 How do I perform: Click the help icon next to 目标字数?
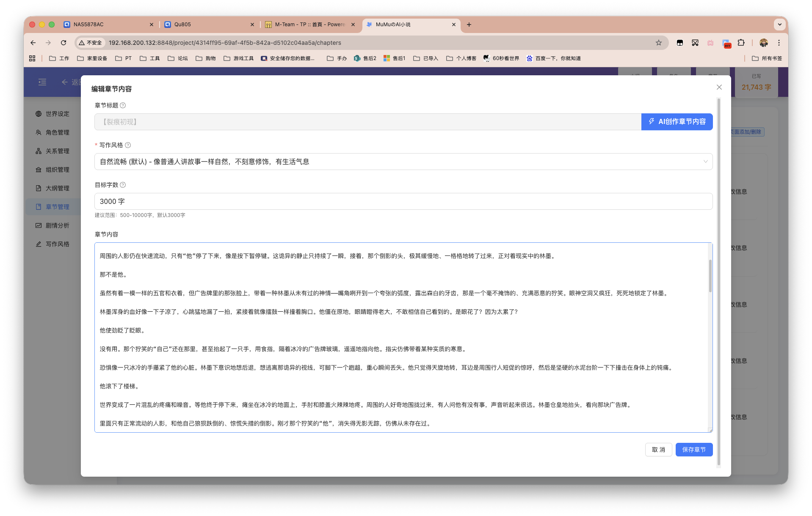coord(123,185)
